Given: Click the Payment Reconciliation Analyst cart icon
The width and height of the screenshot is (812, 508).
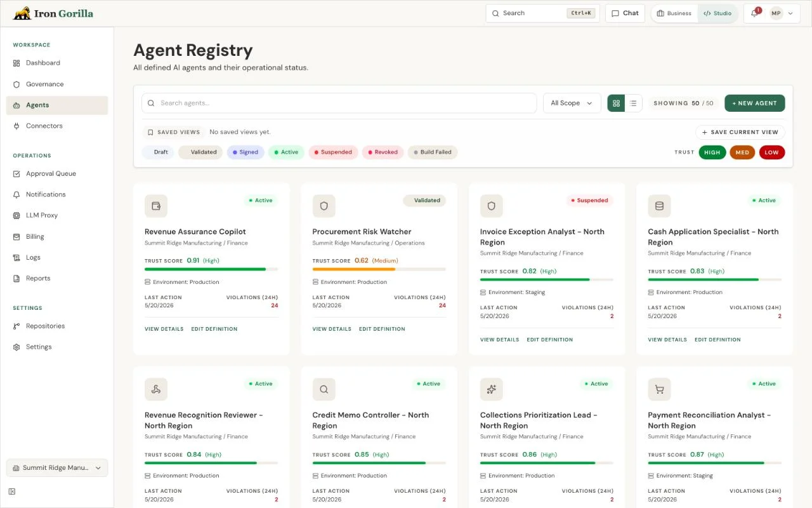Looking at the screenshot, I should 659,389.
